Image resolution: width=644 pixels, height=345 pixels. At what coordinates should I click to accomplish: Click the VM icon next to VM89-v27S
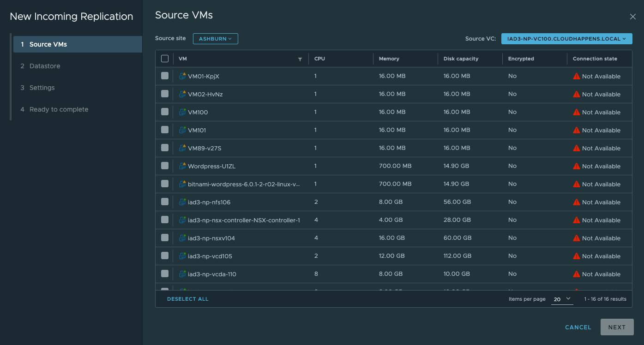(182, 148)
